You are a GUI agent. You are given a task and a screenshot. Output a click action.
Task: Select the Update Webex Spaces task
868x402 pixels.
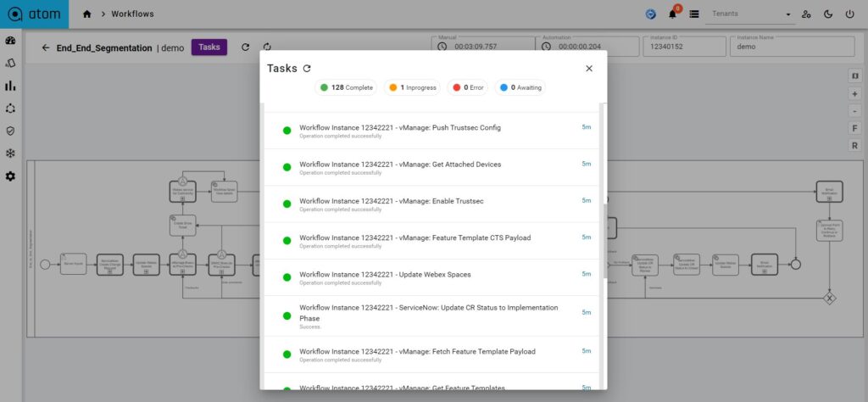431,277
